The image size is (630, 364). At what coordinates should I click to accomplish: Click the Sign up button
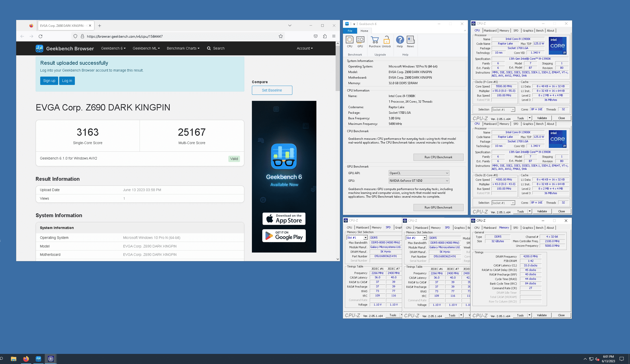pyautogui.click(x=49, y=81)
